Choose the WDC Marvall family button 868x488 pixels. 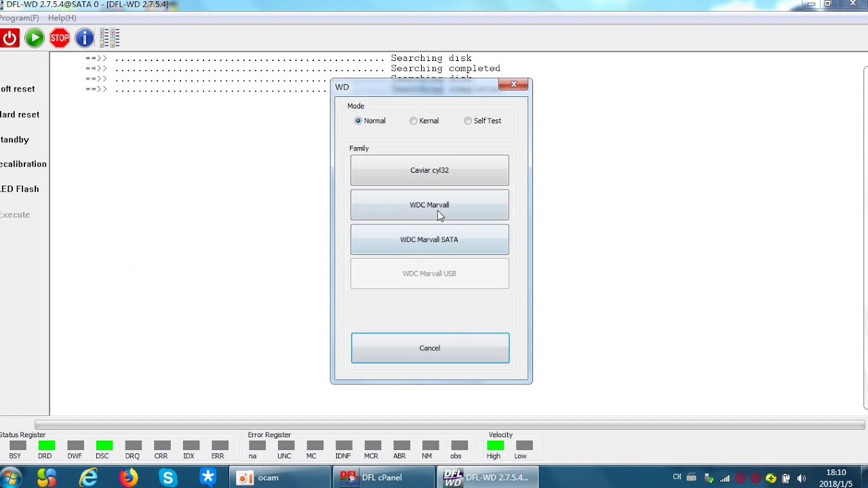click(x=429, y=205)
